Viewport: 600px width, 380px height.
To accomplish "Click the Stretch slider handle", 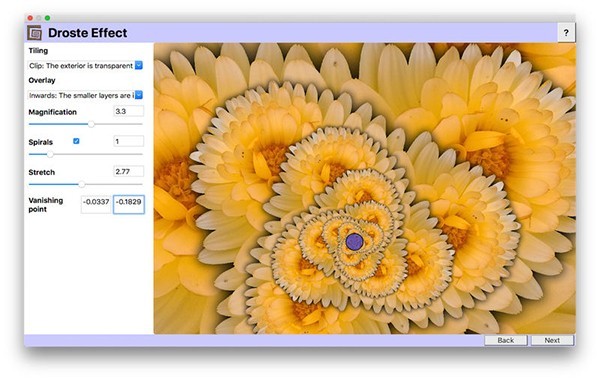I will [x=82, y=184].
